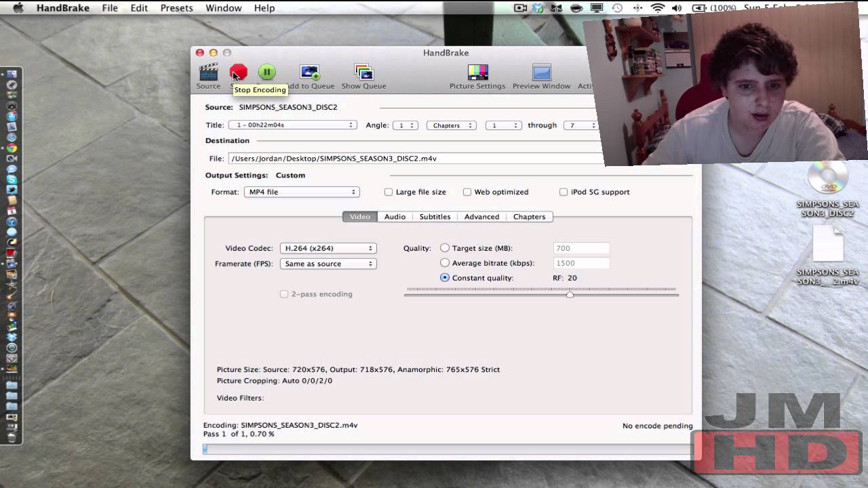Tick the iPod 5G support checkbox
The width and height of the screenshot is (868, 488).
(x=564, y=192)
